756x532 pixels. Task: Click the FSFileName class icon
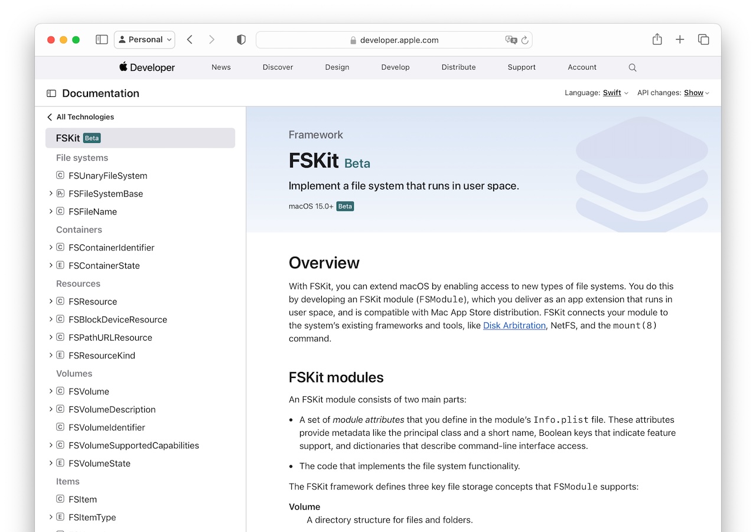click(60, 211)
